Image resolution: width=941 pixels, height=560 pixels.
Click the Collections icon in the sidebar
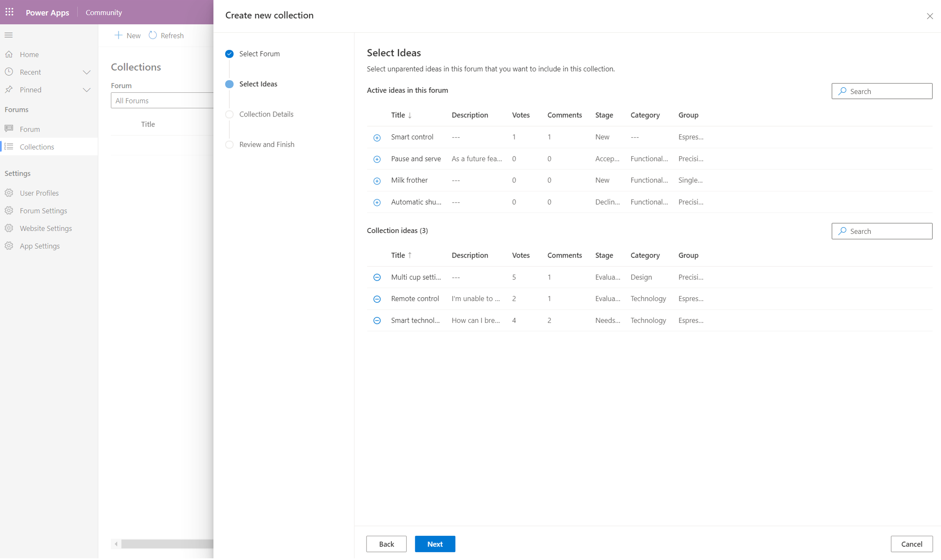pos(9,147)
